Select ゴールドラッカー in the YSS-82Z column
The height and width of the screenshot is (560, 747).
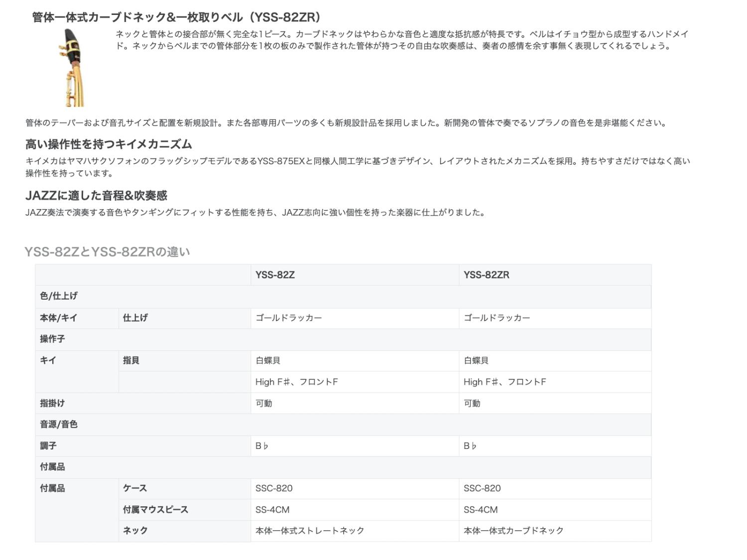click(x=288, y=318)
